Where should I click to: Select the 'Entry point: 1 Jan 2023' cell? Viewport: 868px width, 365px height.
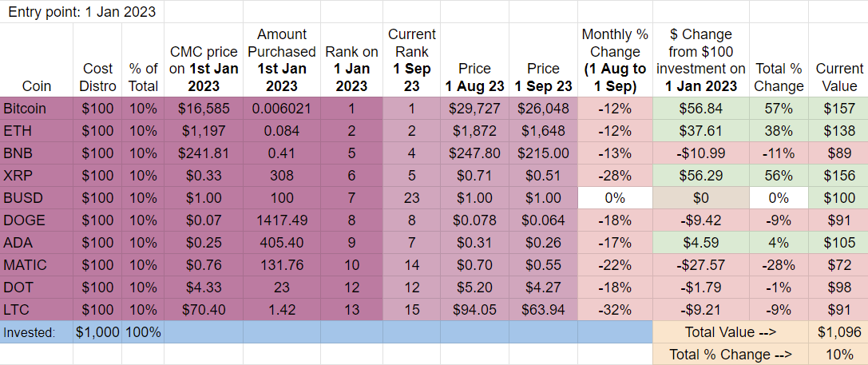(82, 12)
